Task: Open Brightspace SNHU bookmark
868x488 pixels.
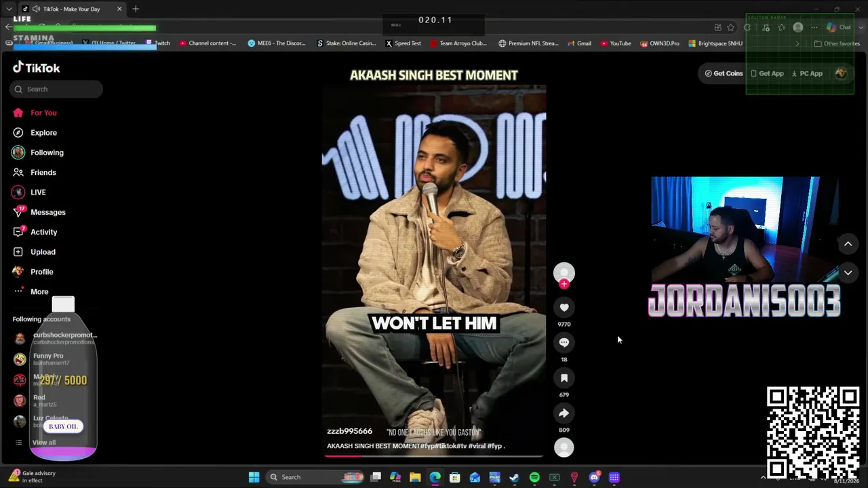Action: point(715,43)
